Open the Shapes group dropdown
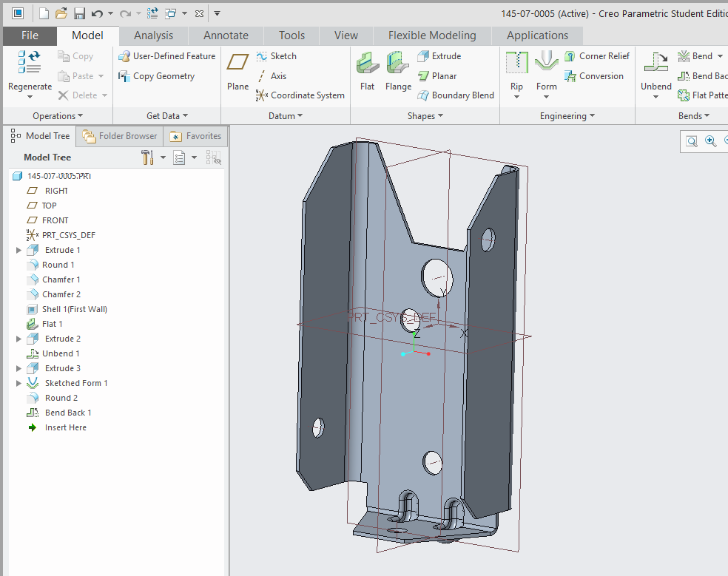 click(424, 115)
